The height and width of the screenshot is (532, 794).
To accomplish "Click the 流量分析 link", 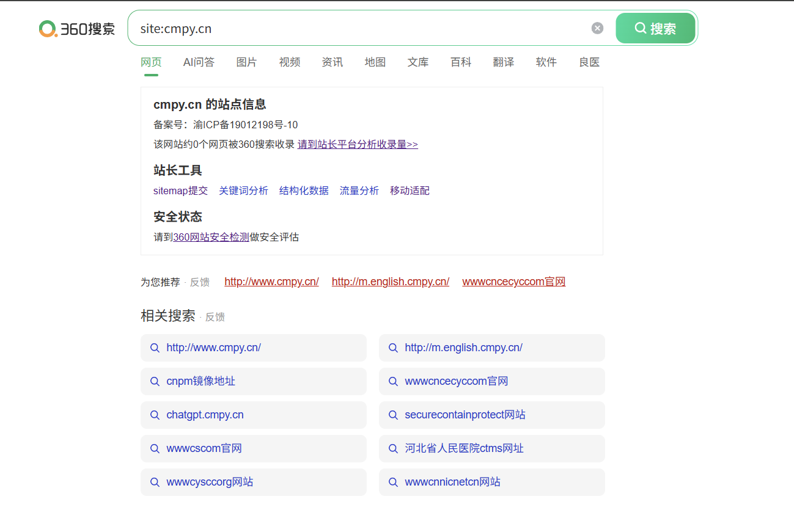I will [x=359, y=191].
